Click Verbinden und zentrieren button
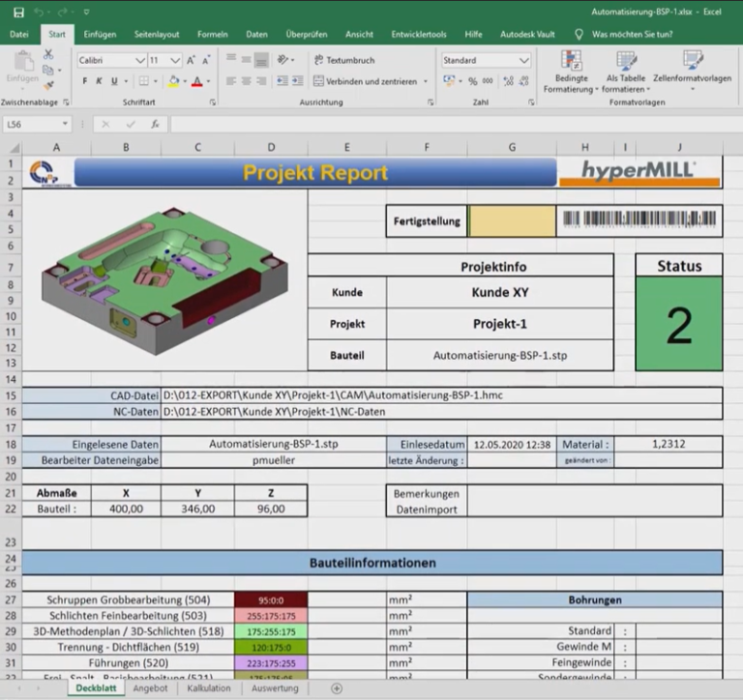The height and width of the screenshot is (700, 743). pyautogui.click(x=365, y=81)
